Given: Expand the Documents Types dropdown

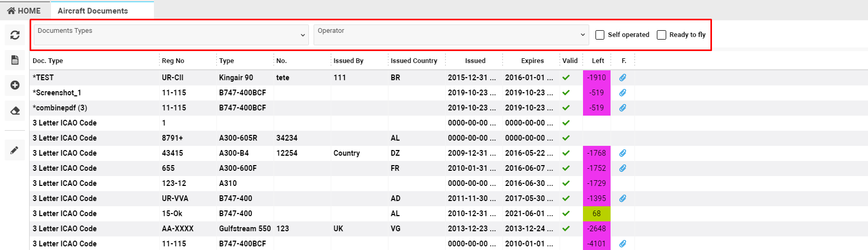Looking at the screenshot, I should coord(171,35).
